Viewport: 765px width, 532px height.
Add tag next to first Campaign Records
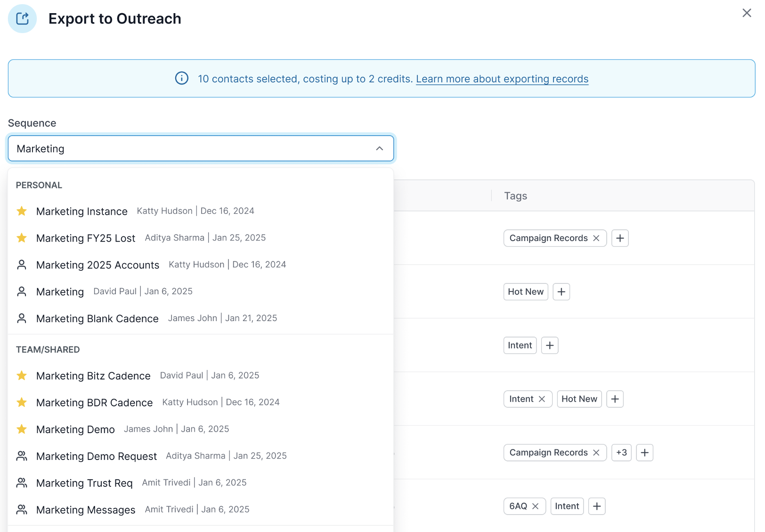point(620,238)
